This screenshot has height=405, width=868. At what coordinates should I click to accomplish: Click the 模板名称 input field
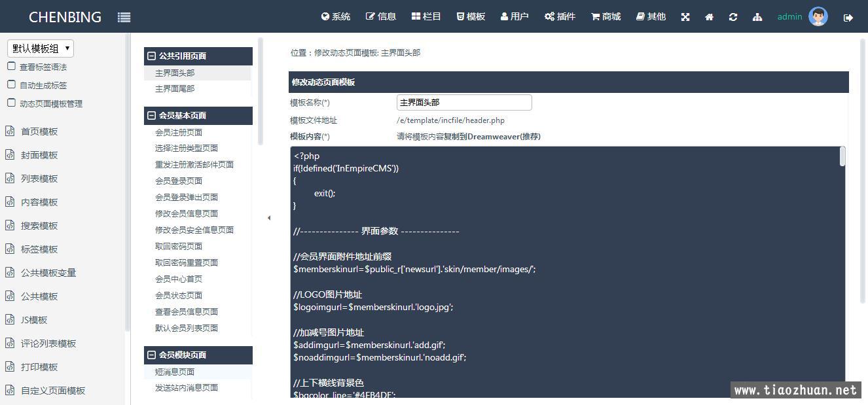coord(463,103)
